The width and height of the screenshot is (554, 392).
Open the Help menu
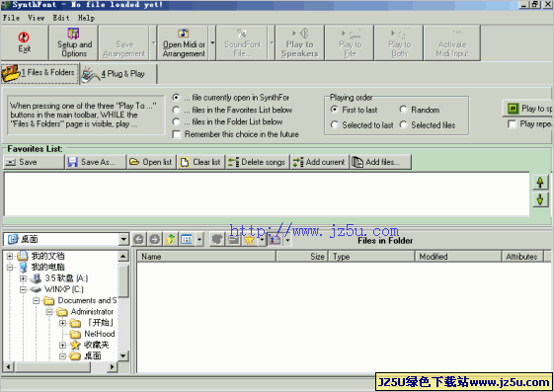(x=86, y=18)
